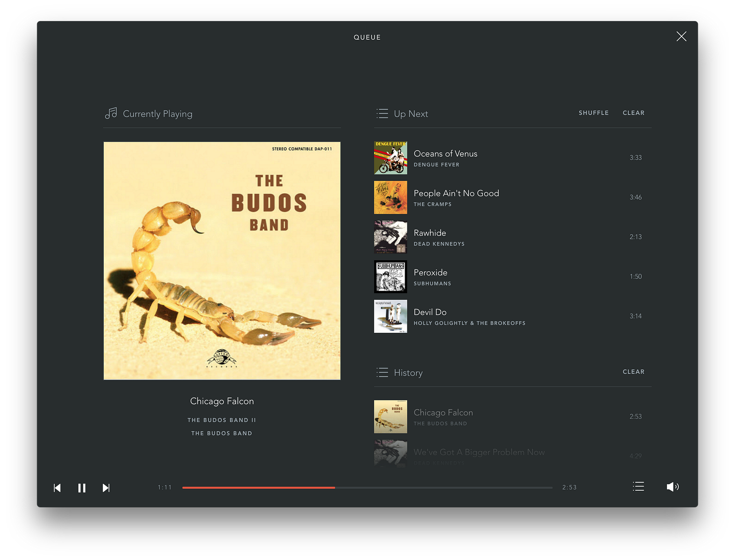Screen dimensions: 735x560
Task: Click the Up Next list icon
Action: coord(382,113)
